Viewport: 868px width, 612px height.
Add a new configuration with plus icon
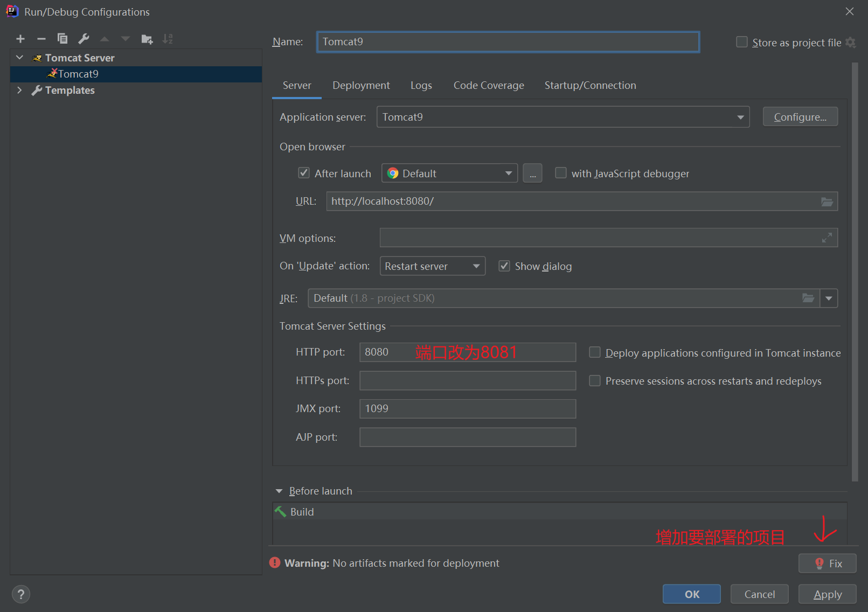point(20,39)
